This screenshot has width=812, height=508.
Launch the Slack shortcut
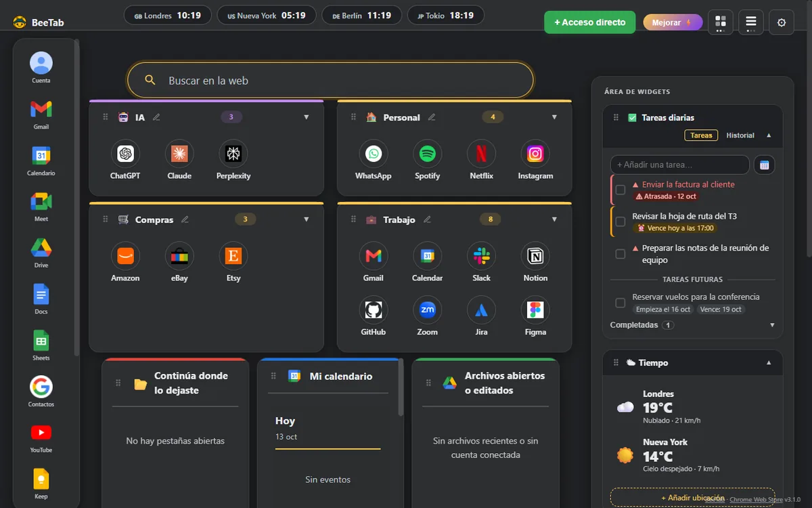[x=481, y=256]
